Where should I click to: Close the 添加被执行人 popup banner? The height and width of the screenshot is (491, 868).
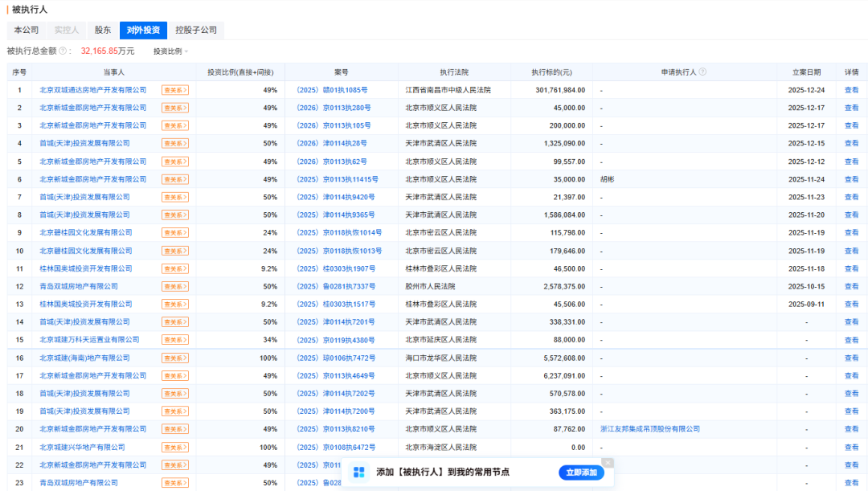608,463
